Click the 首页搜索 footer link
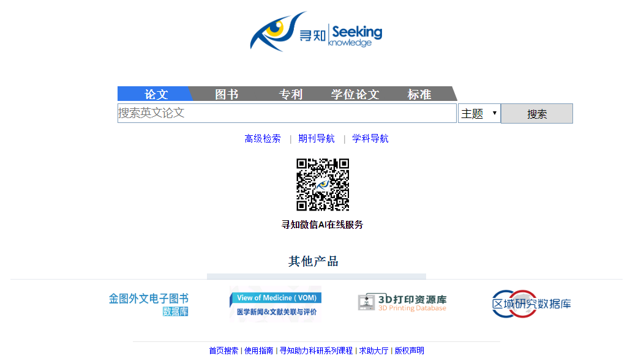The image size is (630, 364). tap(223, 351)
